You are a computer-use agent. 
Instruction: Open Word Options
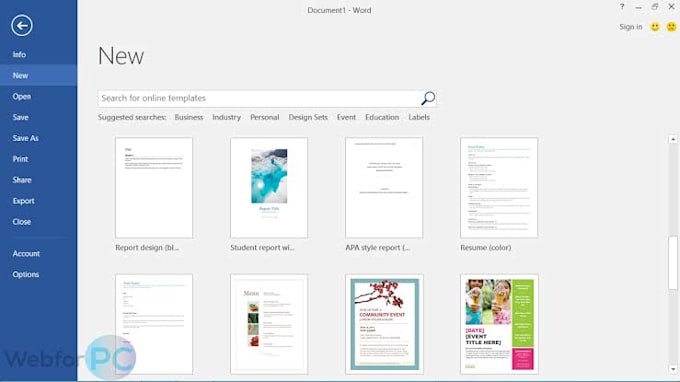(26, 274)
